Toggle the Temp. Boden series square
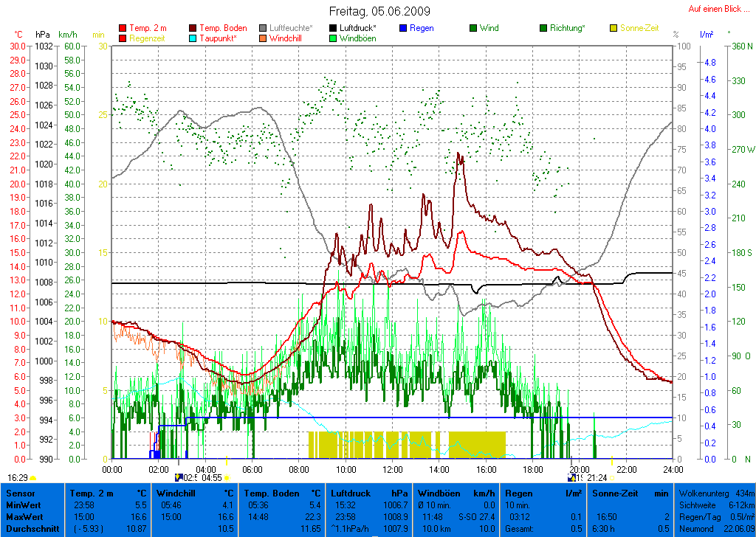The width and height of the screenshot is (756, 537). click(x=193, y=29)
